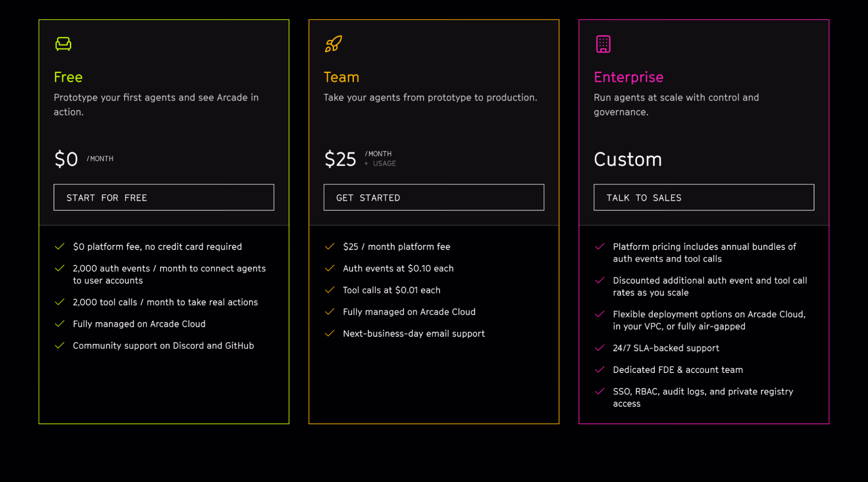This screenshot has height=482, width=868.
Task: Click checkmark beside '2,000 auth events / month'
Action: coord(60,268)
